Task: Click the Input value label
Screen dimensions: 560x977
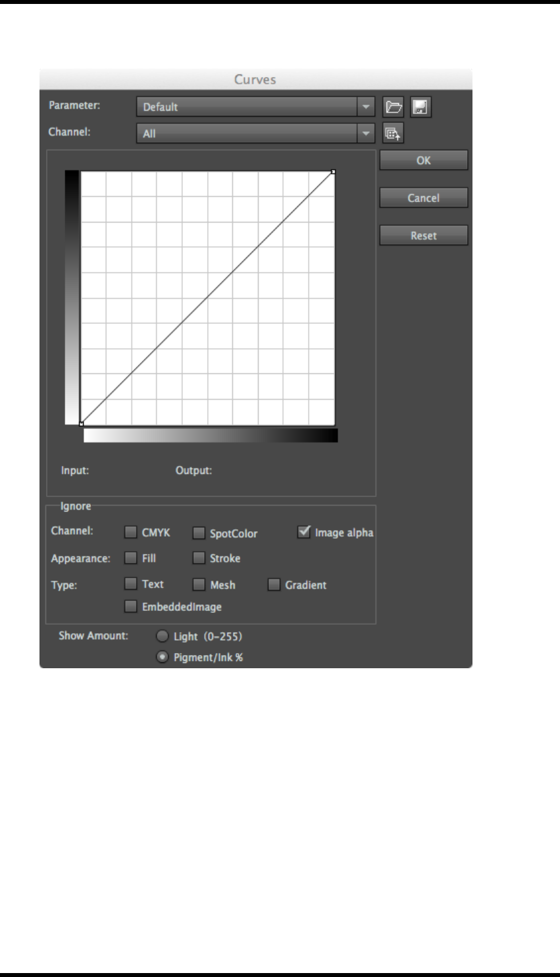Action: 75,471
